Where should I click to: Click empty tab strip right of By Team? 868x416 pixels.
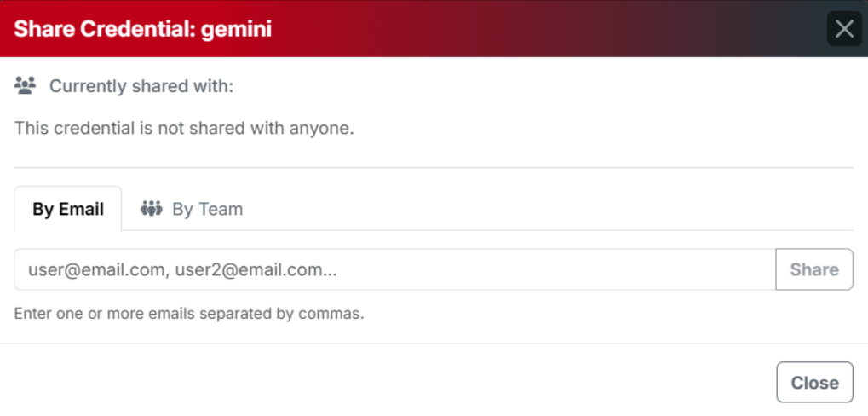[554, 209]
